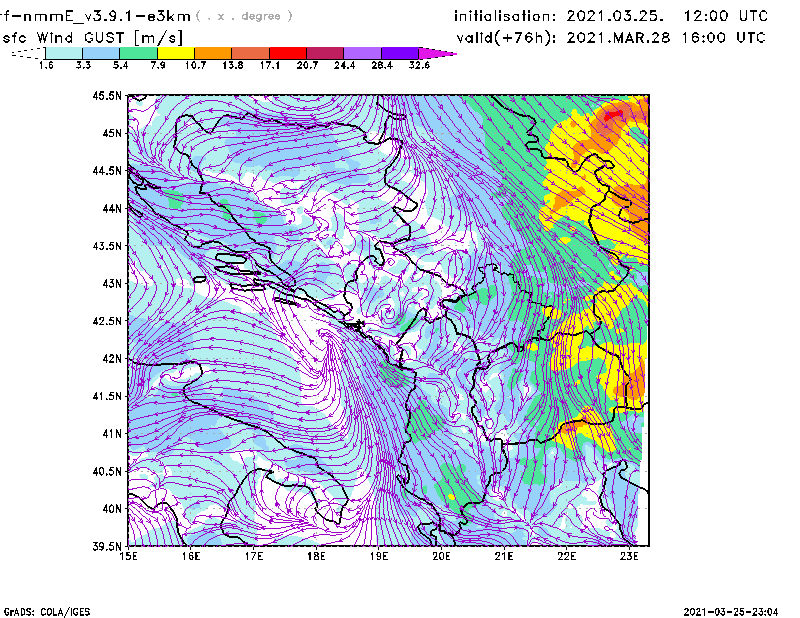The image size is (800, 618).
Task: Click the 23E longitude label
Action: coord(629,556)
